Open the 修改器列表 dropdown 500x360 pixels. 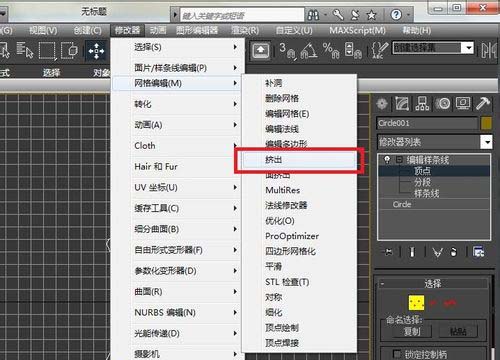tap(487, 142)
